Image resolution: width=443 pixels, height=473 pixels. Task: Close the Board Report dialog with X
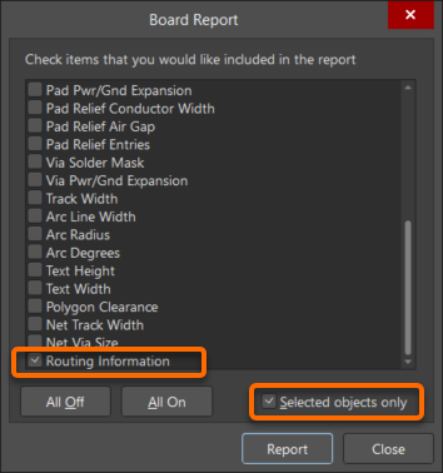coord(411,15)
